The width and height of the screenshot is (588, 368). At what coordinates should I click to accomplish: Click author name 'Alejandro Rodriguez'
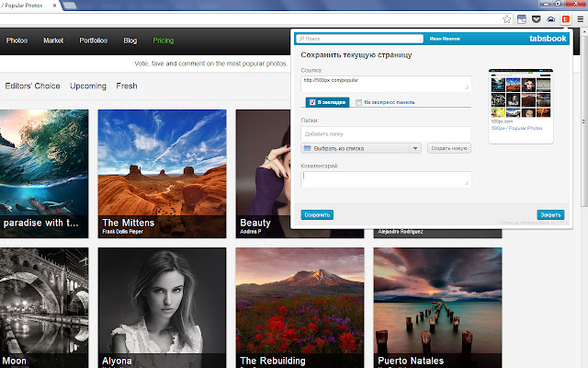point(401,232)
